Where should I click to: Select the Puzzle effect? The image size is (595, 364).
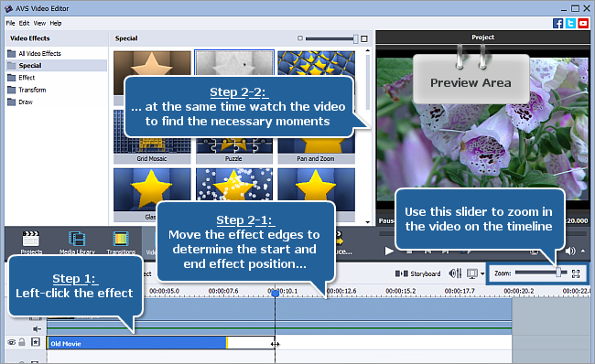(x=234, y=151)
